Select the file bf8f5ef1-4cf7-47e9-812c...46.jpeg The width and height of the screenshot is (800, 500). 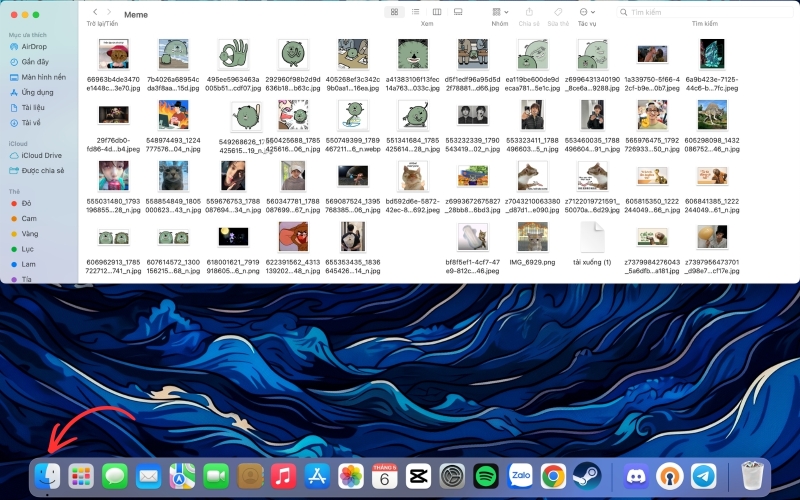(x=472, y=237)
